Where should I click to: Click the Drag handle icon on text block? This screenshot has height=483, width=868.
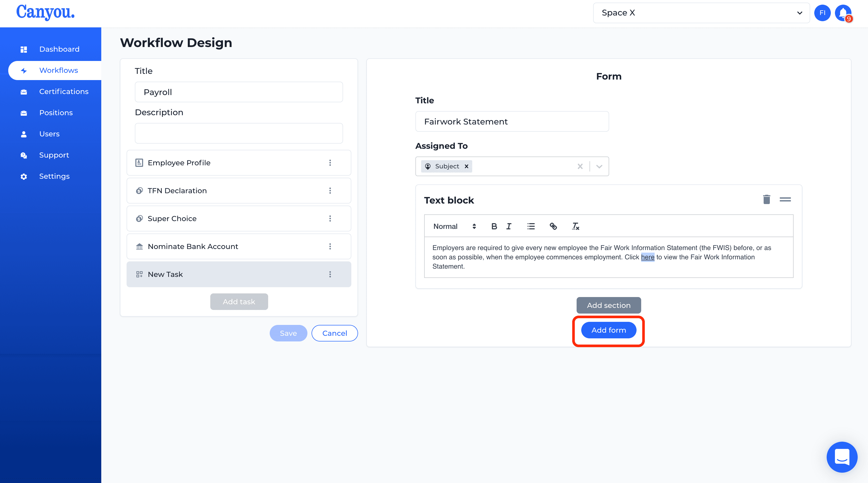tap(785, 199)
